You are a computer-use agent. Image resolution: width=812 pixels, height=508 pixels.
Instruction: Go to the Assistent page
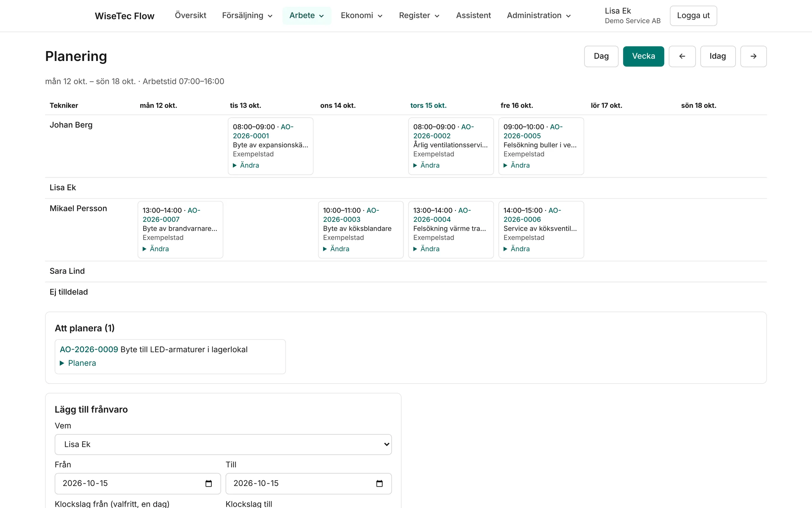473,16
